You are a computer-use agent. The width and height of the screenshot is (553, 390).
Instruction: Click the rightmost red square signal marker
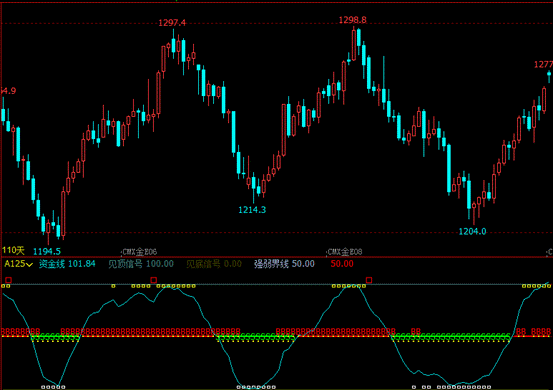click(x=369, y=280)
